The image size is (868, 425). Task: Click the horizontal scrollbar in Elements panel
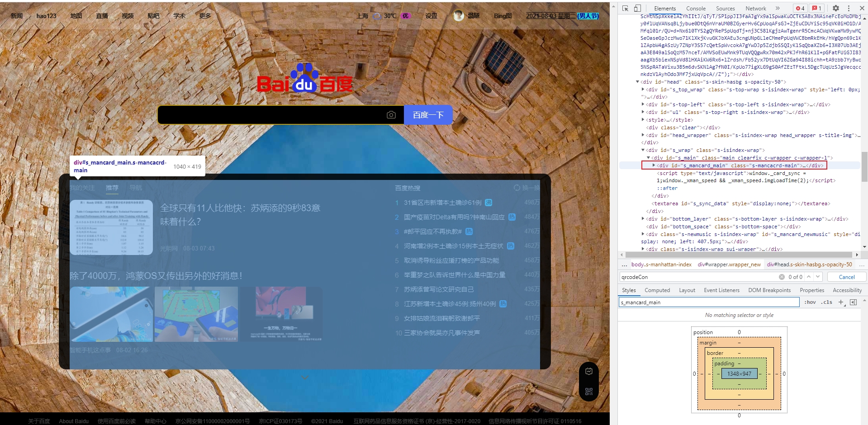(x=739, y=255)
